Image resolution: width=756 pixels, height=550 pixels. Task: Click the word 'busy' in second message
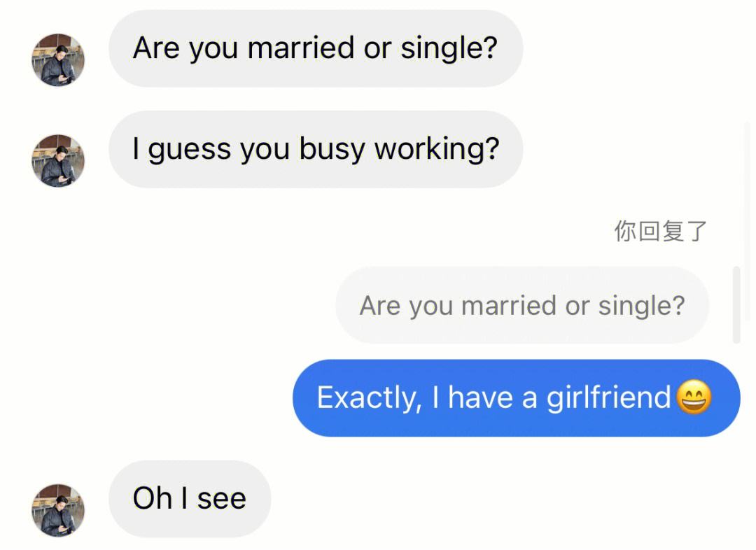332,150
